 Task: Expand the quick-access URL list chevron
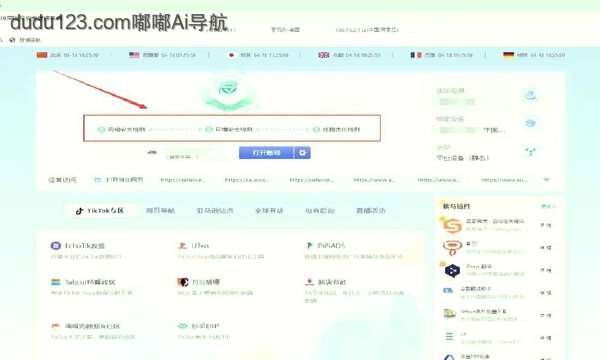546,179
